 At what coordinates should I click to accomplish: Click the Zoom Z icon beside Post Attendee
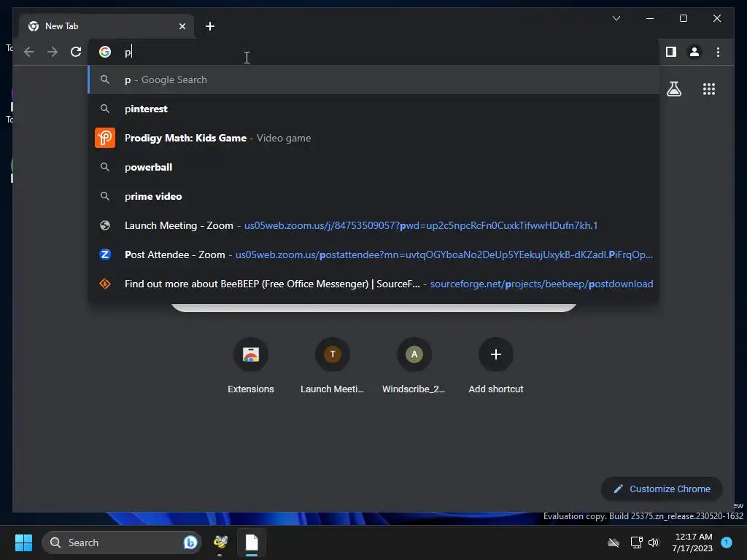pos(105,254)
